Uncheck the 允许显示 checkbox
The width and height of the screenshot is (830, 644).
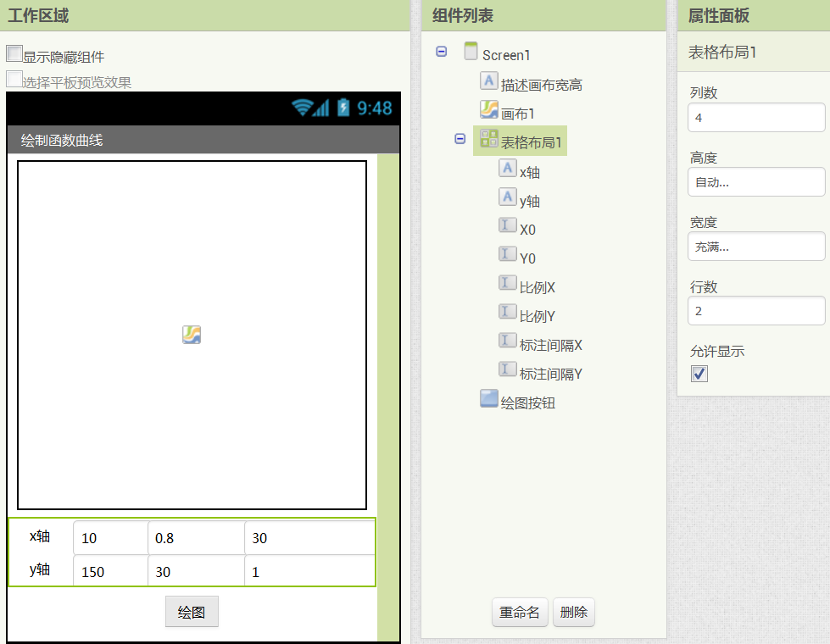pyautogui.click(x=699, y=374)
